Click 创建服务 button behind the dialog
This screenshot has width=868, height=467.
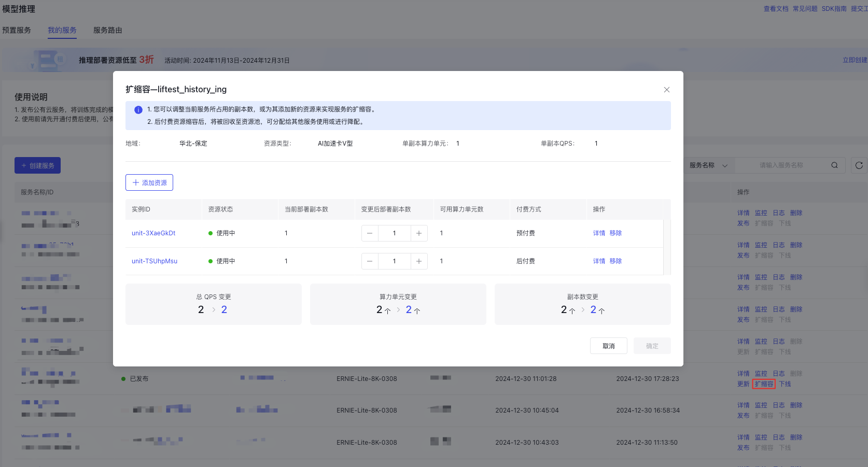click(37, 165)
